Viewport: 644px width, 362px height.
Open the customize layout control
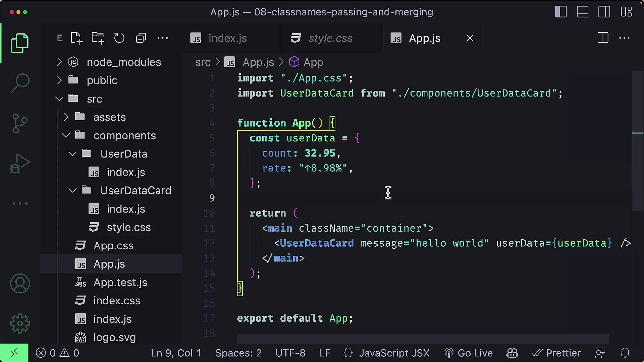point(626,12)
